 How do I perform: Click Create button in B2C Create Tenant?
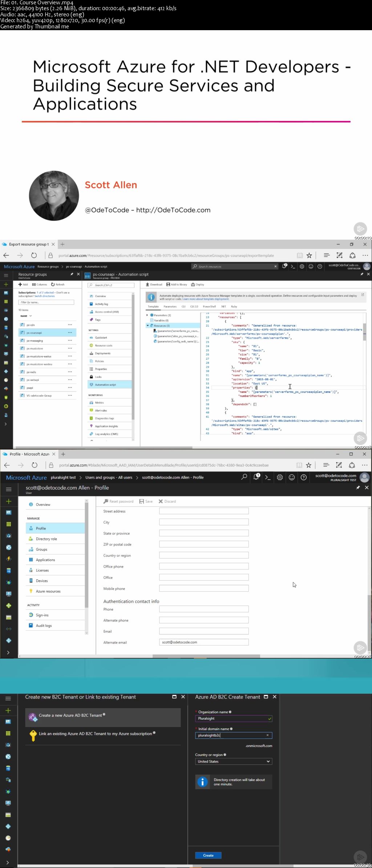[208, 855]
